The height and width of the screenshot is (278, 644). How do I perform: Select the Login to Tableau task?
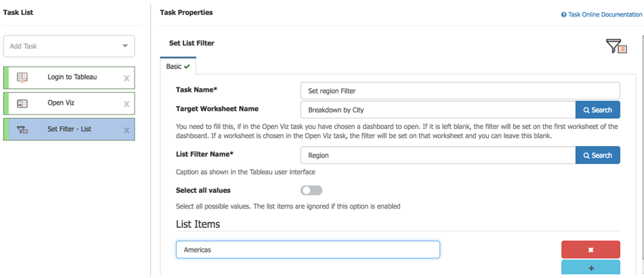69,77
